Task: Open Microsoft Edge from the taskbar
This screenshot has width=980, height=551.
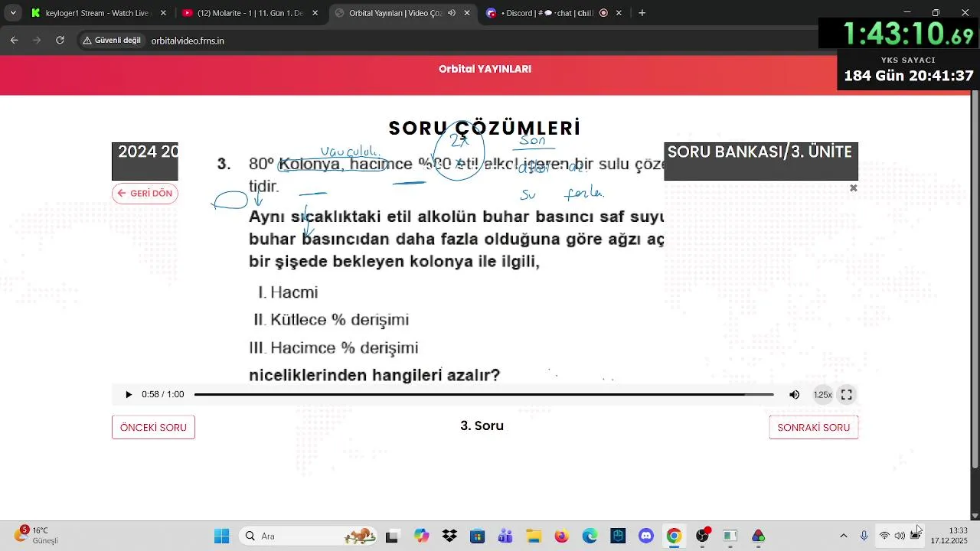Action: pos(590,536)
